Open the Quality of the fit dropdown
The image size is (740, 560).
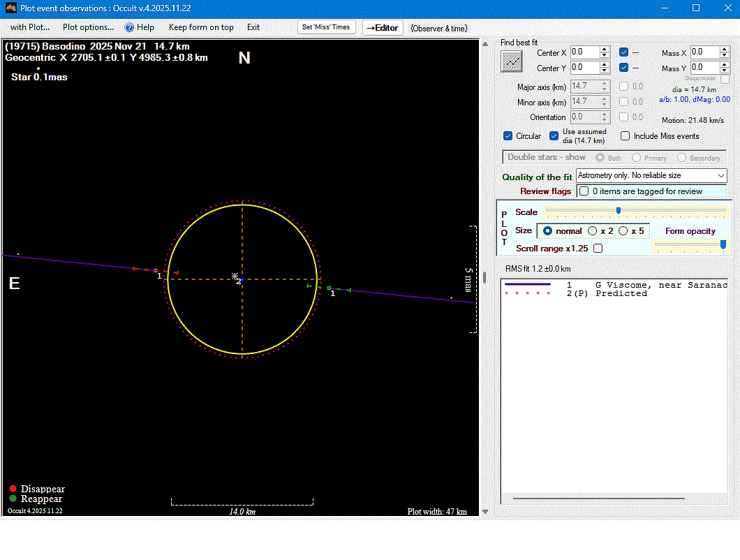click(x=720, y=176)
